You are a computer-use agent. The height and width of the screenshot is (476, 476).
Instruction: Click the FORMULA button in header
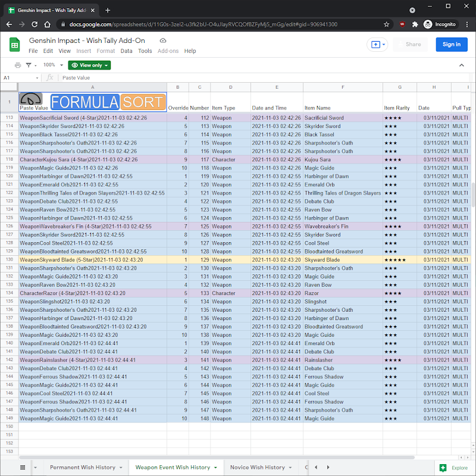tap(84, 102)
